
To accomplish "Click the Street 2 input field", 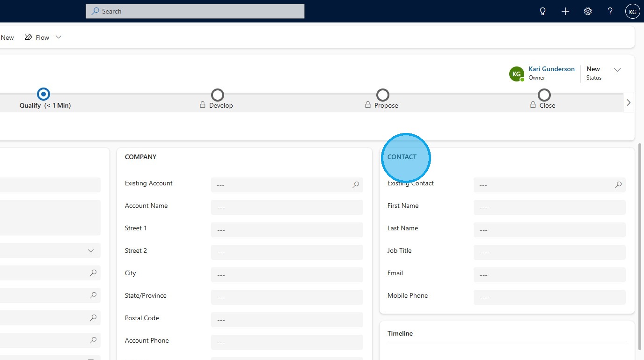I will pyautogui.click(x=287, y=252).
